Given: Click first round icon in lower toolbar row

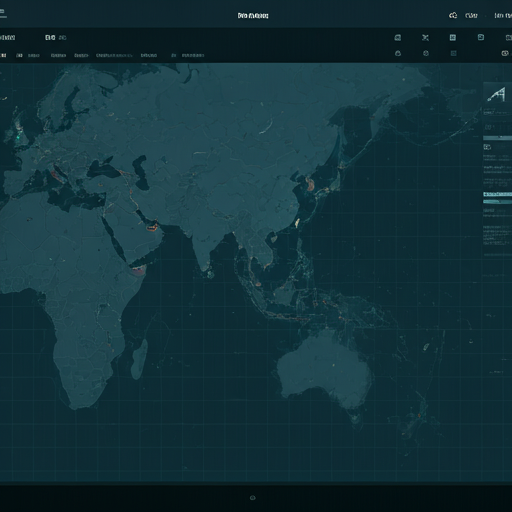Looking at the screenshot, I should [x=398, y=53].
